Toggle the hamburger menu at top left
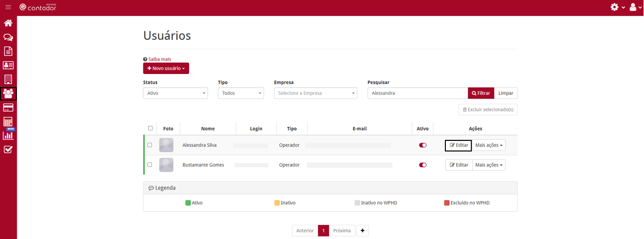644x239 pixels. tap(8, 7)
